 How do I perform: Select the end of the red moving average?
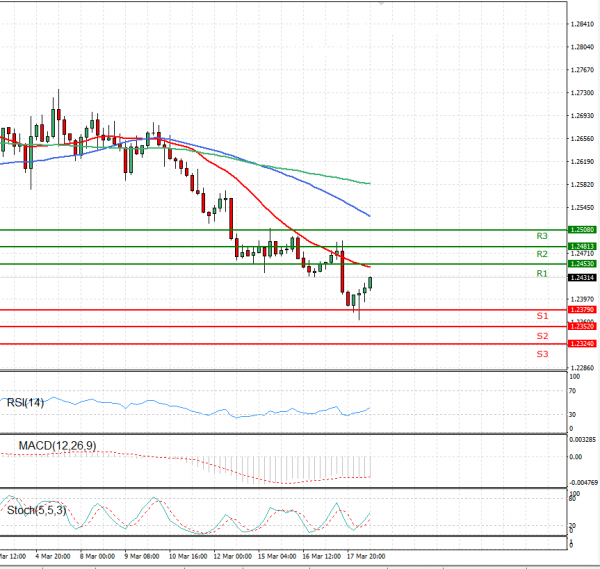pyautogui.click(x=369, y=267)
